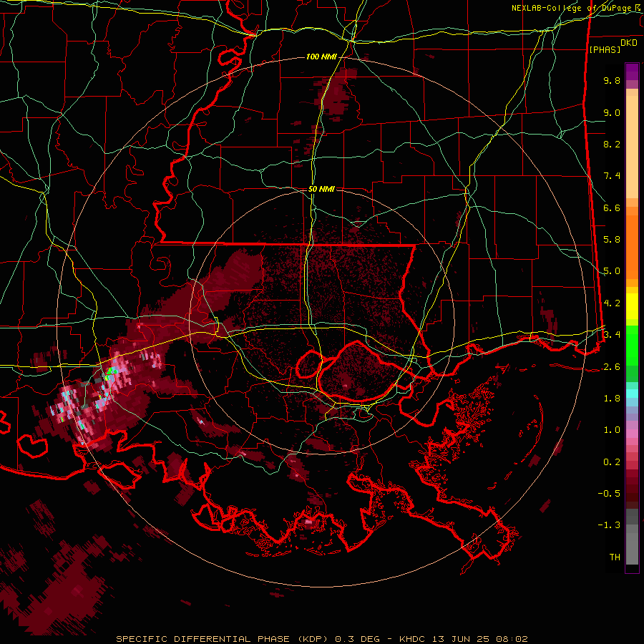Click the 50 NMI range ring label
Viewport: 644px width, 644px height.
pyautogui.click(x=321, y=189)
